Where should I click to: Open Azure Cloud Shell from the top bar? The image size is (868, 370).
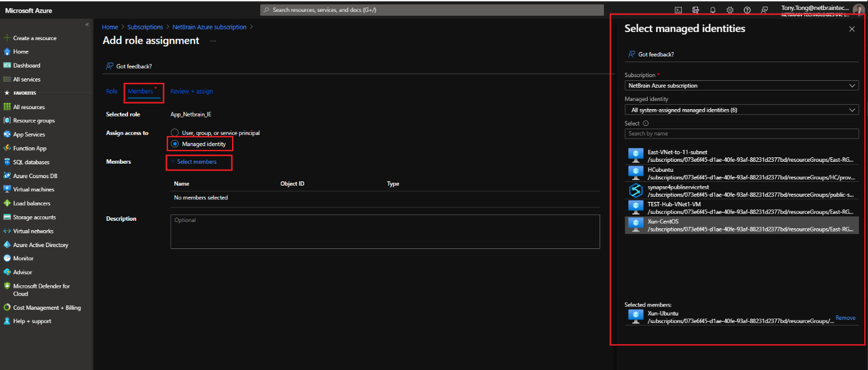(x=678, y=9)
